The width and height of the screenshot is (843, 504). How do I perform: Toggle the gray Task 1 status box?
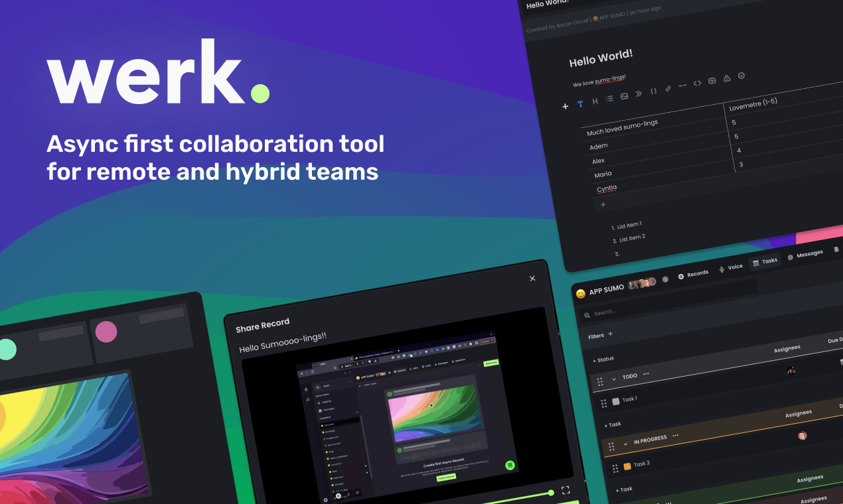click(x=616, y=401)
